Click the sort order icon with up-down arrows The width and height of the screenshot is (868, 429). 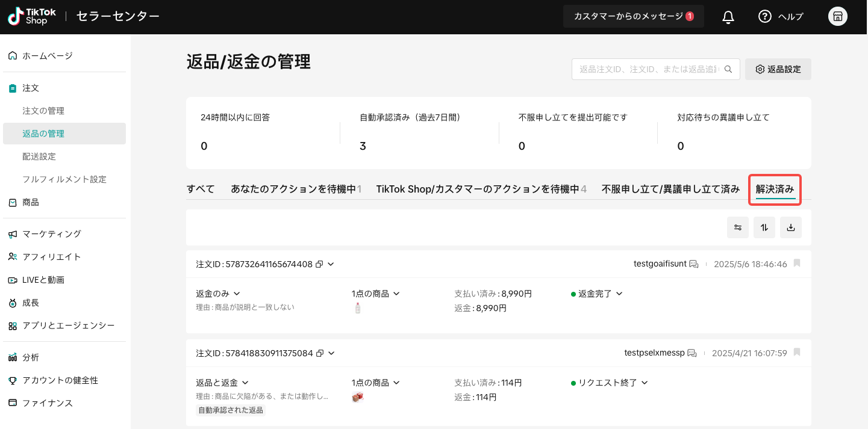764,227
